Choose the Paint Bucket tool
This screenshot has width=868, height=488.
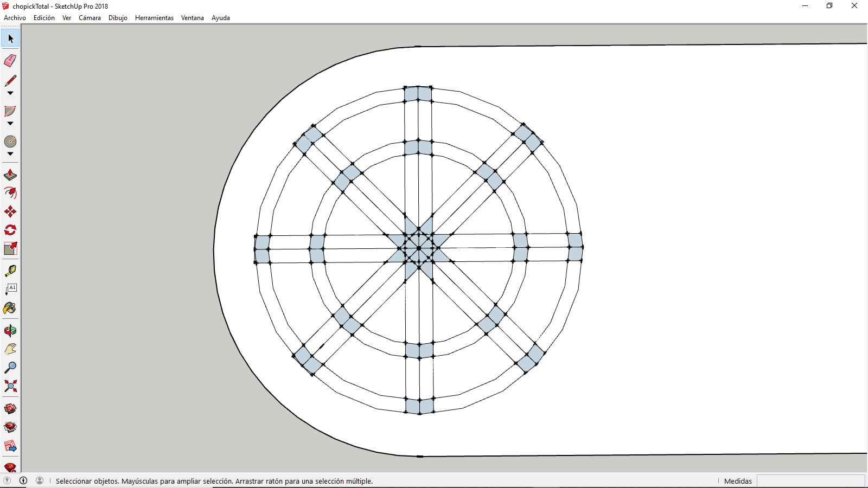(10, 308)
